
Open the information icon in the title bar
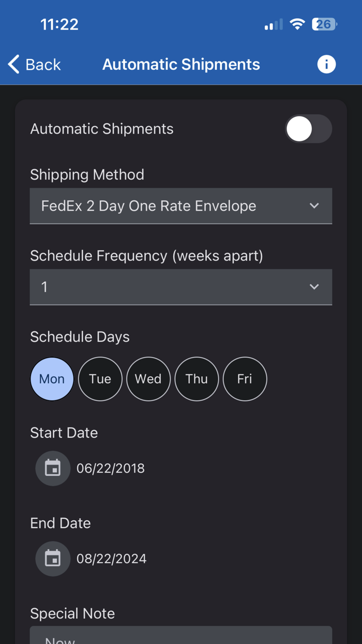[326, 64]
